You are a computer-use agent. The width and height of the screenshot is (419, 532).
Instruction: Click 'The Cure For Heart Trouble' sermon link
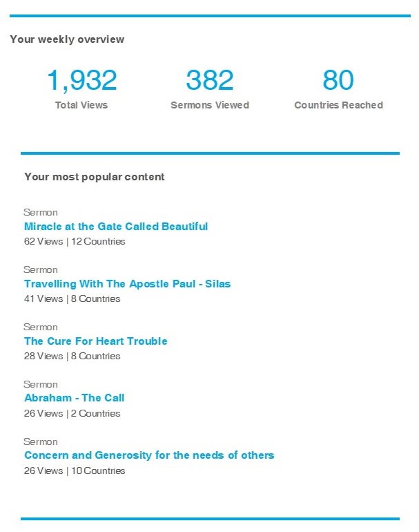[x=95, y=341]
